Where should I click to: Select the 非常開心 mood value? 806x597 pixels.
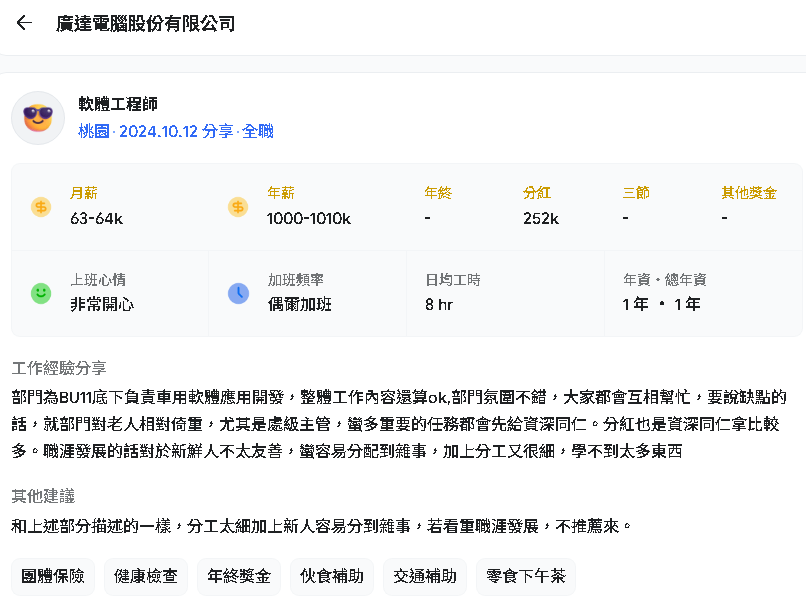[102, 304]
